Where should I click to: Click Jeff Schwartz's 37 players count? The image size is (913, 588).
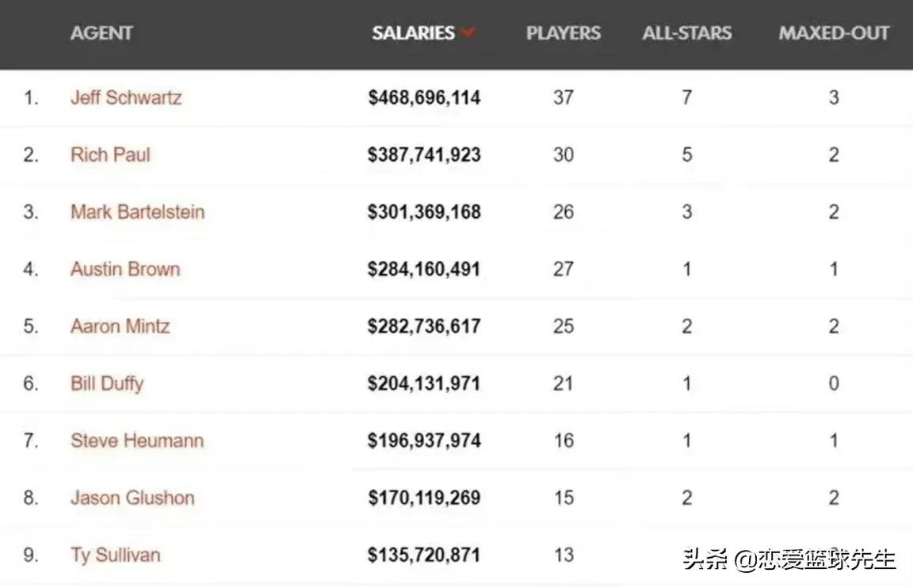(x=563, y=97)
